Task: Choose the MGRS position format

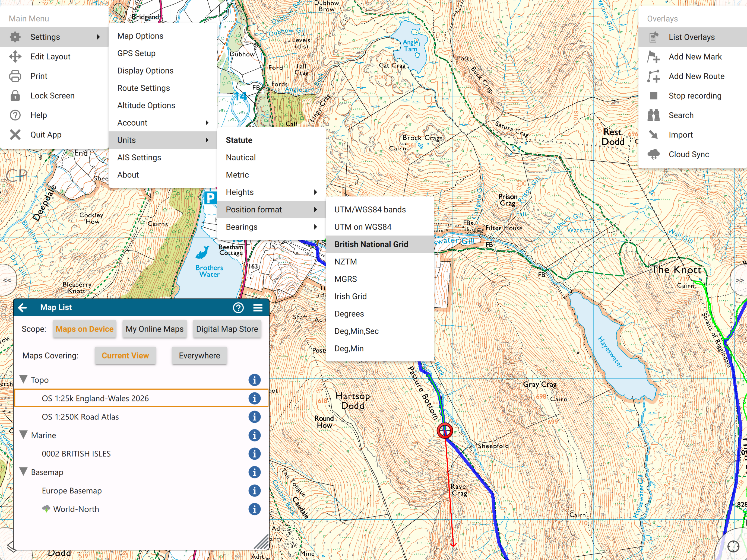Action: [346, 279]
